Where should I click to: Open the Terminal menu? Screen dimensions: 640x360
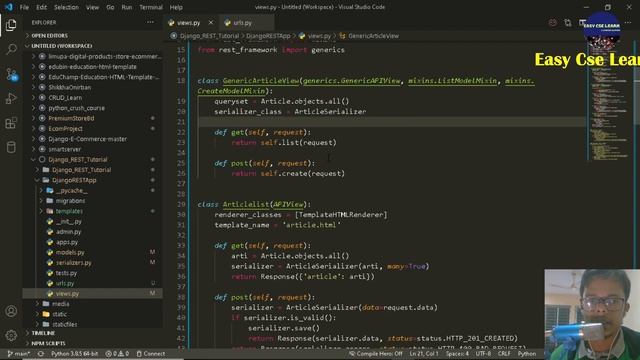click(x=151, y=7)
